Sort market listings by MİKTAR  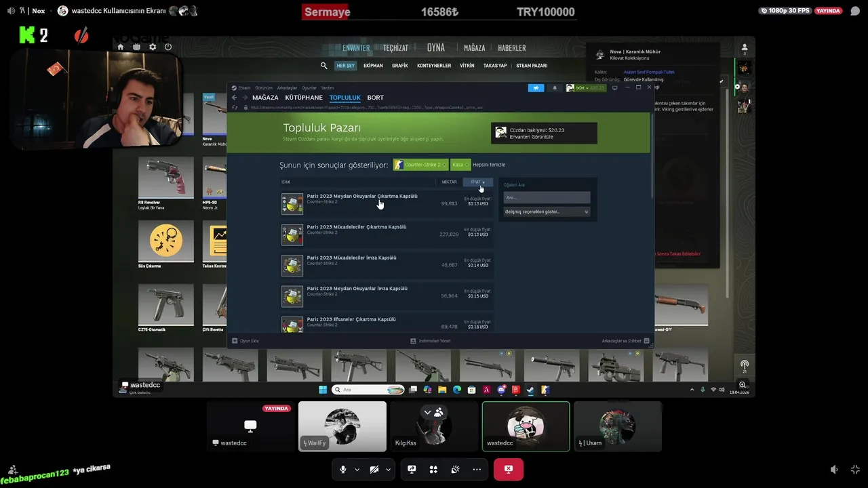coord(449,182)
